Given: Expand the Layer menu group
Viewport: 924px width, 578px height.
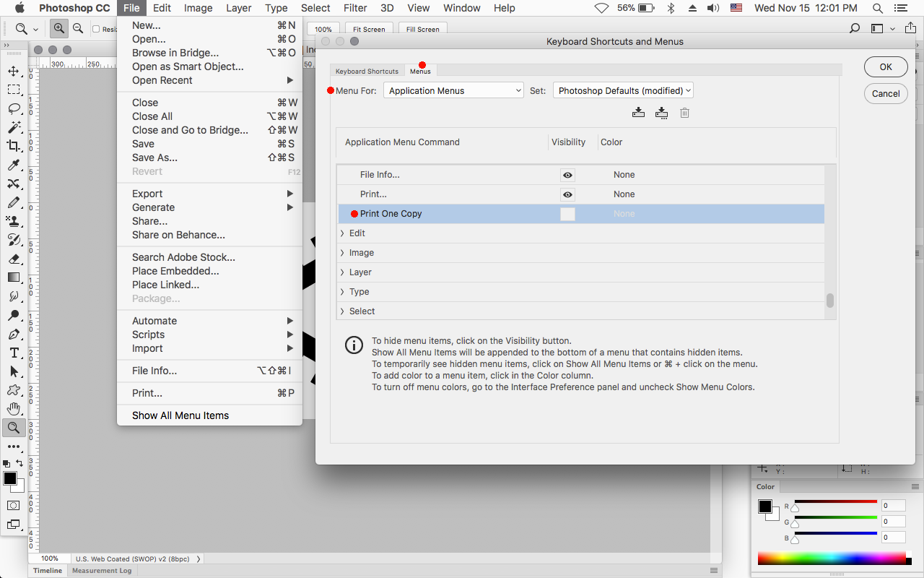Looking at the screenshot, I should pyautogui.click(x=342, y=272).
